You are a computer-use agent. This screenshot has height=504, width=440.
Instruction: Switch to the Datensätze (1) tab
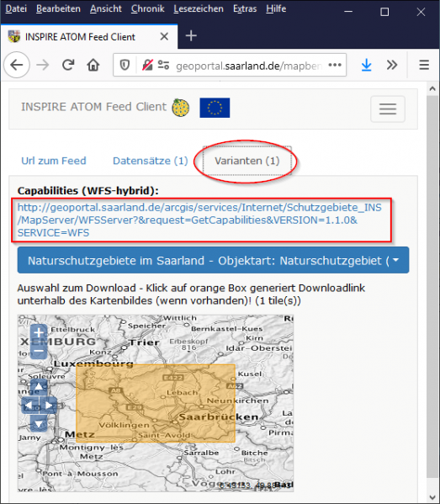click(x=151, y=161)
